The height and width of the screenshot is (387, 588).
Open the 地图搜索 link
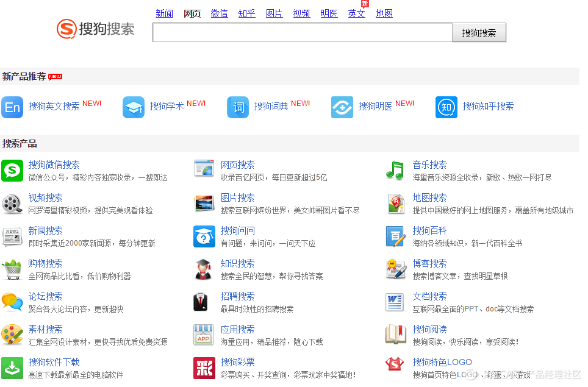pyautogui.click(x=429, y=198)
